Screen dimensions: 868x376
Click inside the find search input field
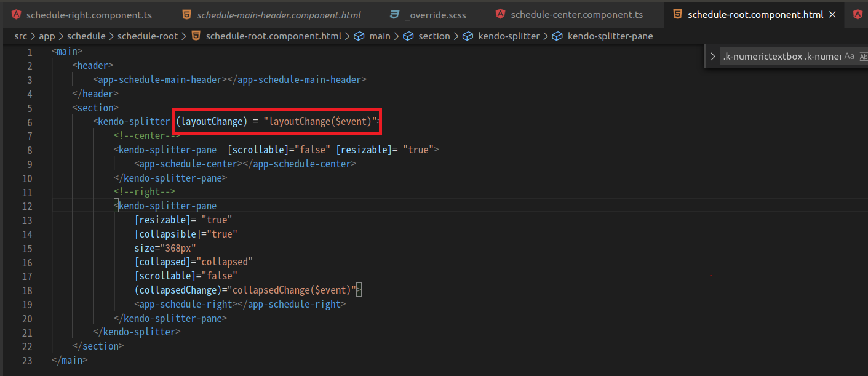[781, 57]
